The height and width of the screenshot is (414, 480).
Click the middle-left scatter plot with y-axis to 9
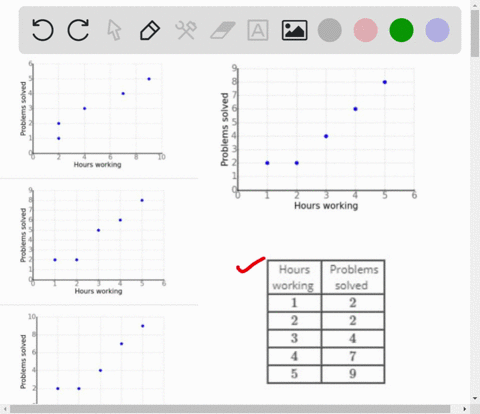click(93, 241)
